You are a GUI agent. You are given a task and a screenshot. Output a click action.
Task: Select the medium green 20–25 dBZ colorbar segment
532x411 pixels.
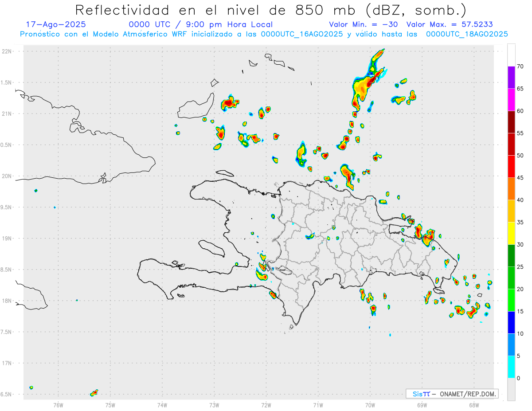tap(511, 278)
